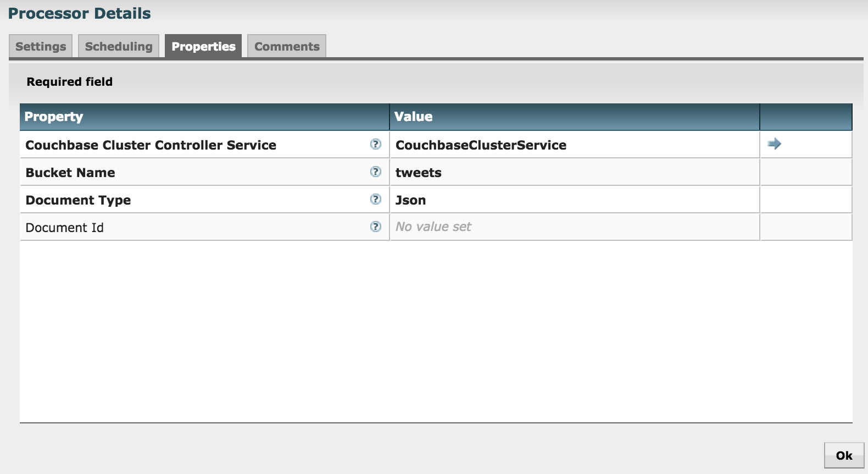This screenshot has height=474, width=868.
Task: Select the Properties tab
Action: tap(203, 46)
